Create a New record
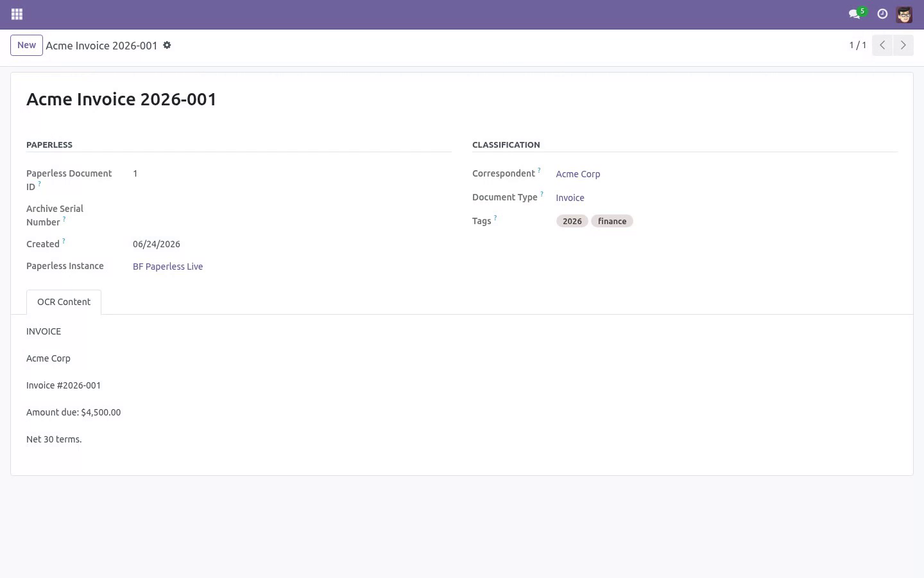This screenshot has width=924, height=578. tap(26, 45)
